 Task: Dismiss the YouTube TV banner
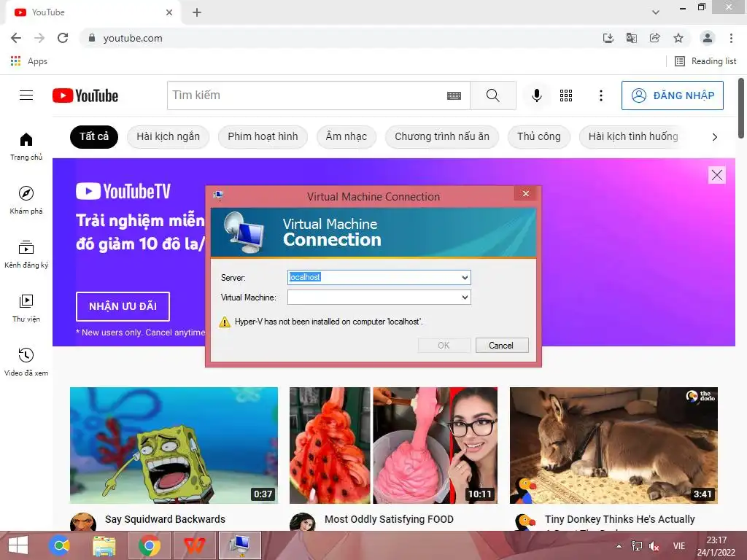(716, 175)
